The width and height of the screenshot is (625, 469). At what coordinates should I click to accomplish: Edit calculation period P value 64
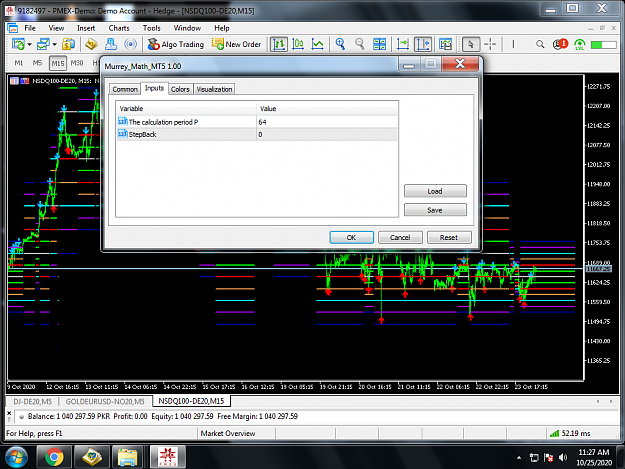coord(327,122)
